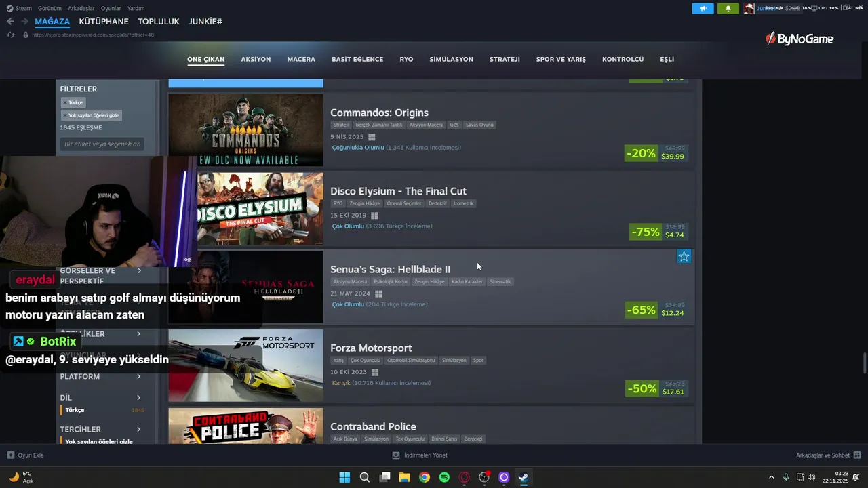Click the Steam logo menu
This screenshot has width=868, height=488.
click(19, 8)
